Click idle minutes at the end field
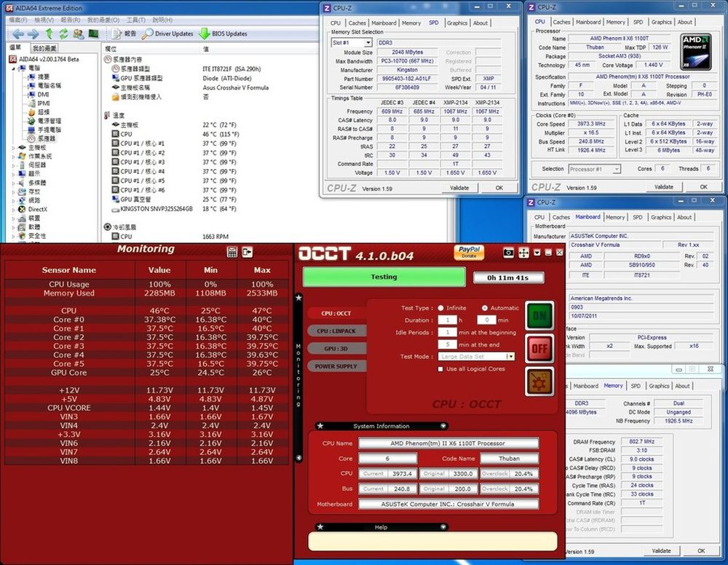The width and height of the screenshot is (728, 565). (448, 344)
